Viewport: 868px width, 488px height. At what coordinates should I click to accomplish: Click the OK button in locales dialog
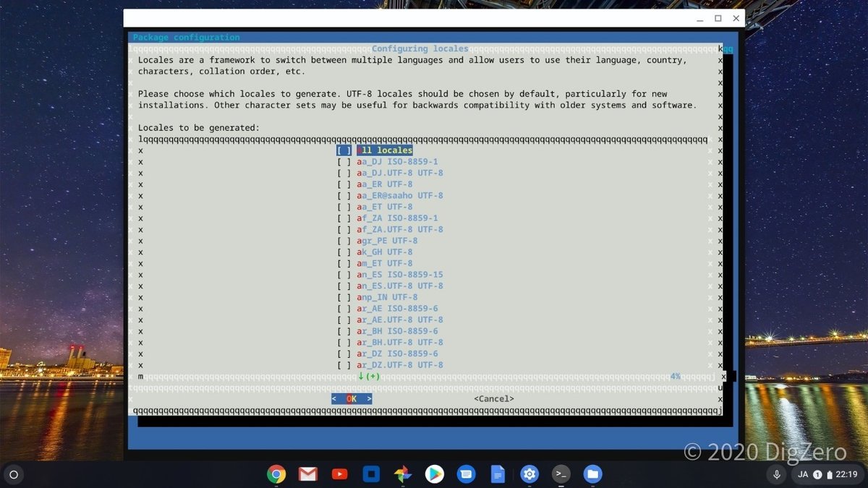pos(352,399)
